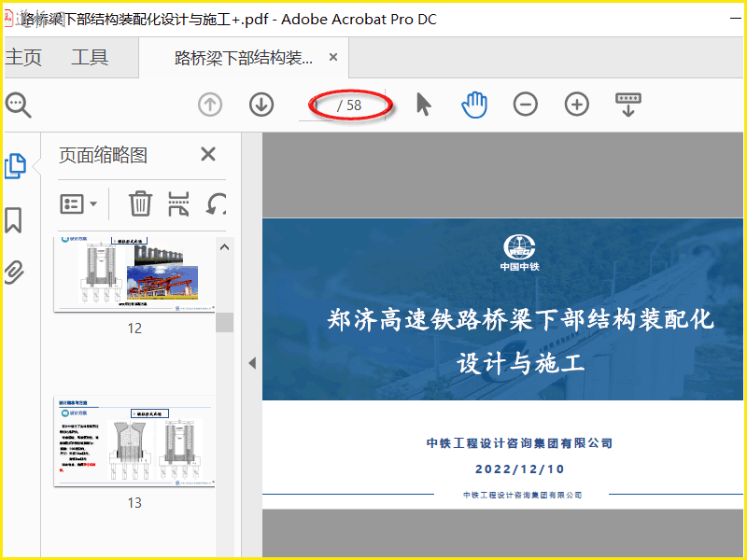Click the bold 中铁工程设计咨询集团有限公司 company name
747x560 pixels.
[520, 443]
